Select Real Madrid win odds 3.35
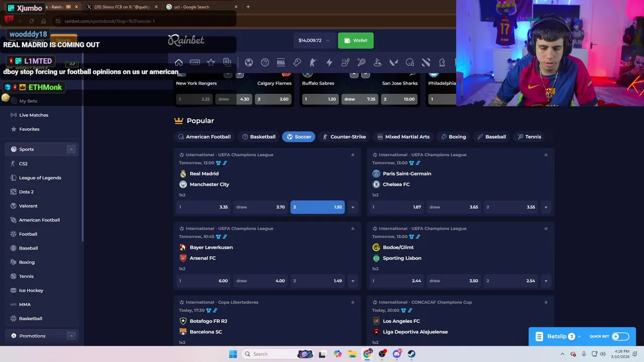Screen dimensions: 644x362 tap(203, 207)
